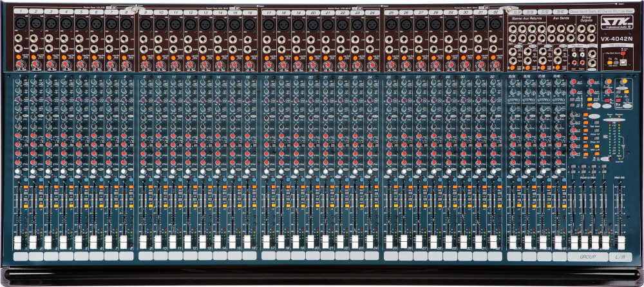Screen dimensions: 644x287
Task: Toggle the Low Cut button on channel 28
Action: point(433,57)
